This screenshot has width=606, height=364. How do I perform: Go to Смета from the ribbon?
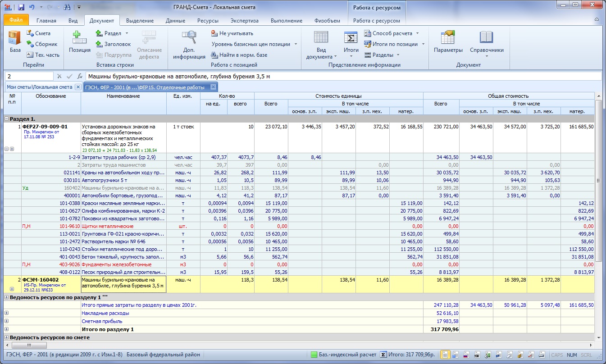click(x=39, y=33)
